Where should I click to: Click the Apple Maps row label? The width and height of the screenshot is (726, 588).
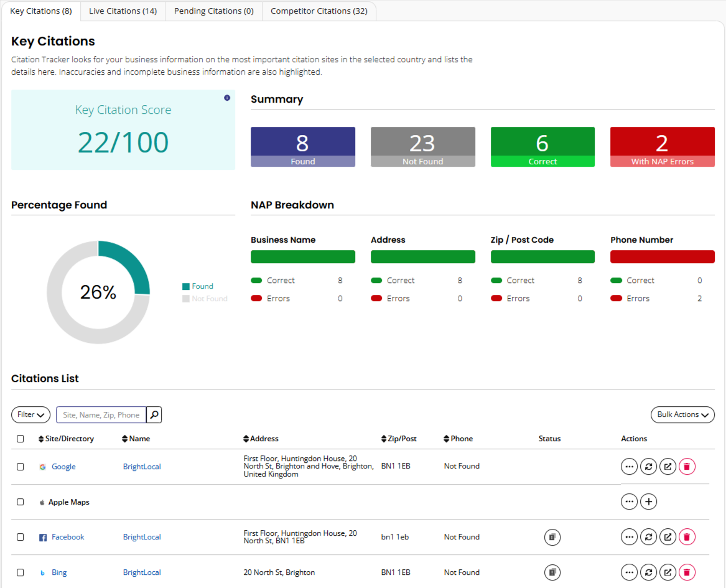(68, 502)
